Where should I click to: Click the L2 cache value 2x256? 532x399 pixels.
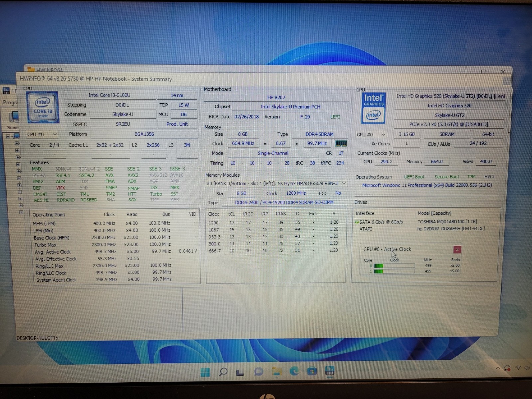tap(153, 145)
